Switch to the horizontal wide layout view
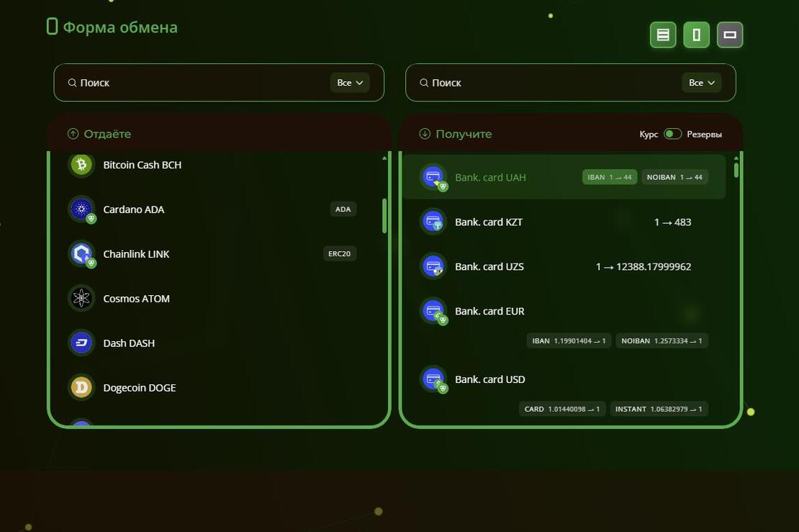The height and width of the screenshot is (532, 799). point(729,35)
